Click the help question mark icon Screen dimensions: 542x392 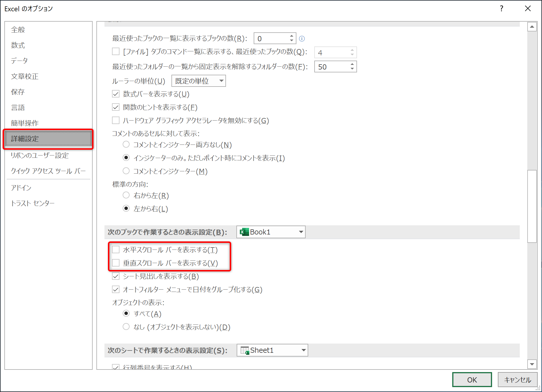(502, 9)
